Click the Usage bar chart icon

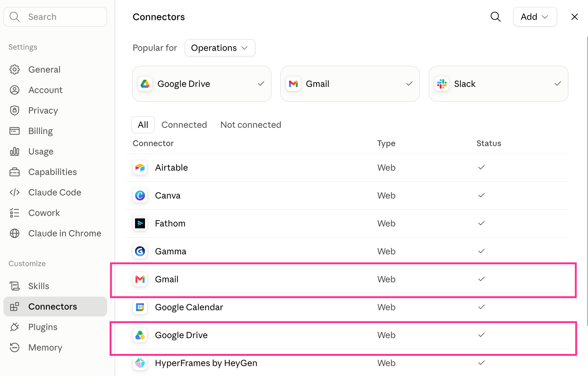15,151
